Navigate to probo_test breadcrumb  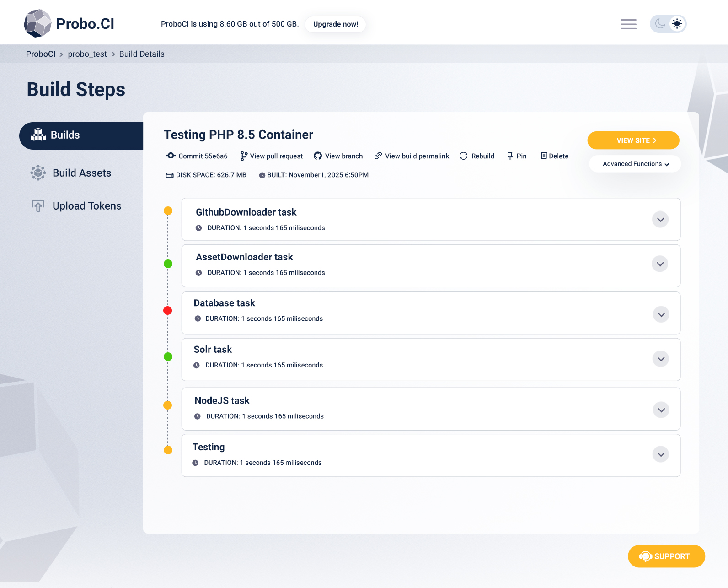87,54
